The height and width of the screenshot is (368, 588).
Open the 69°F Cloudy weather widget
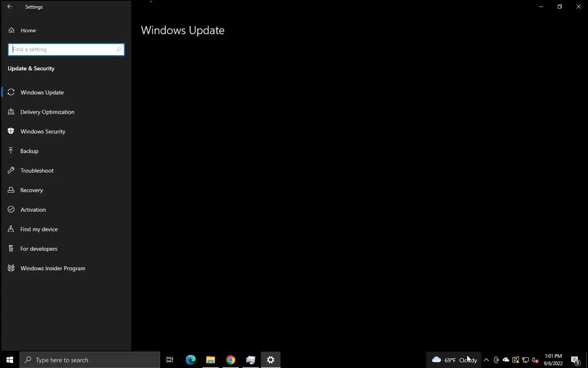click(x=454, y=360)
